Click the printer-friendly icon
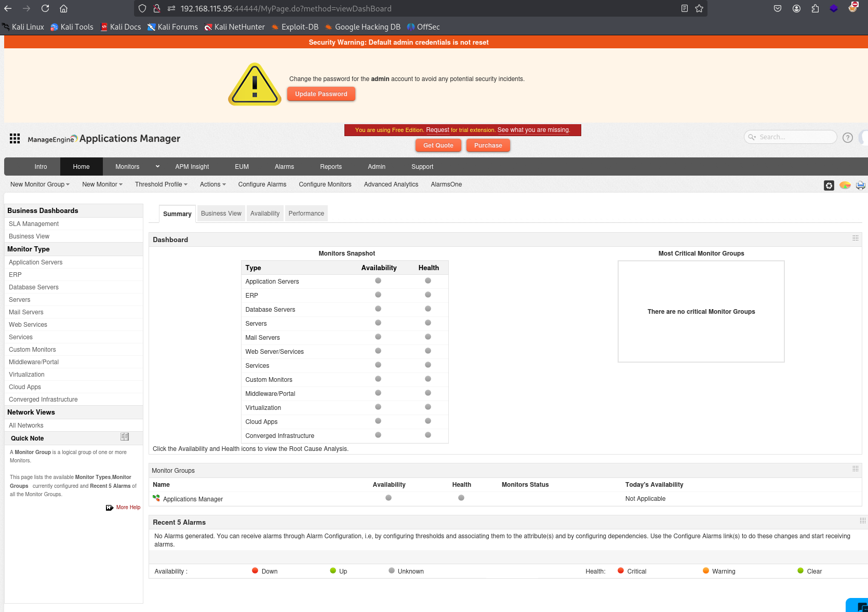This screenshot has height=612, width=868. tap(861, 185)
